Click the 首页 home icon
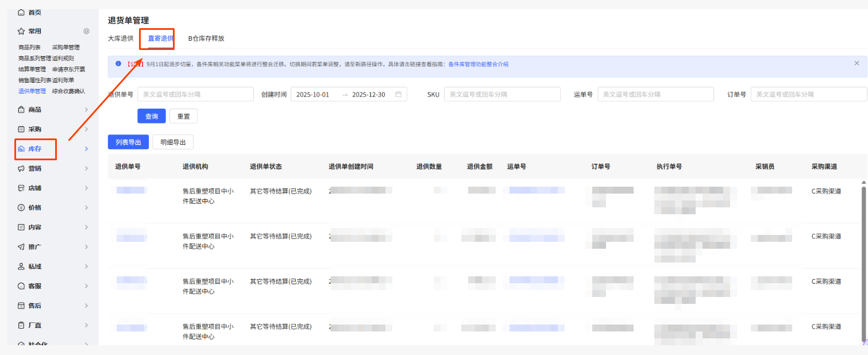 click(21, 12)
